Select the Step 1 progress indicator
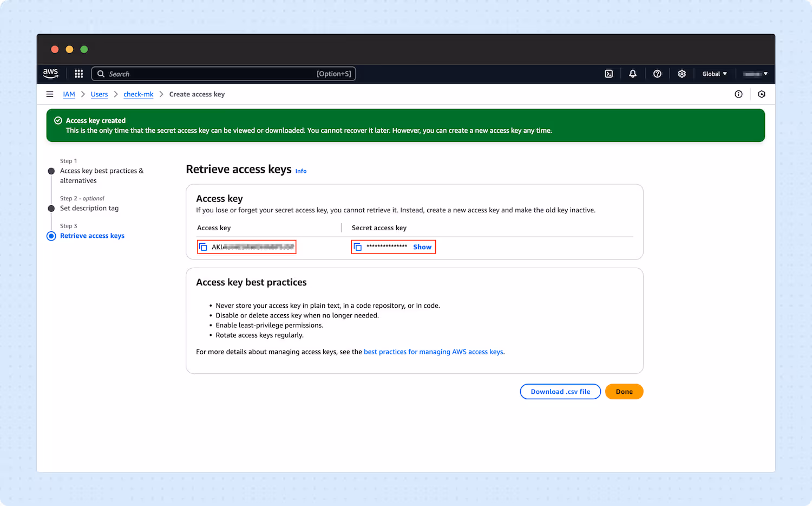 point(51,171)
